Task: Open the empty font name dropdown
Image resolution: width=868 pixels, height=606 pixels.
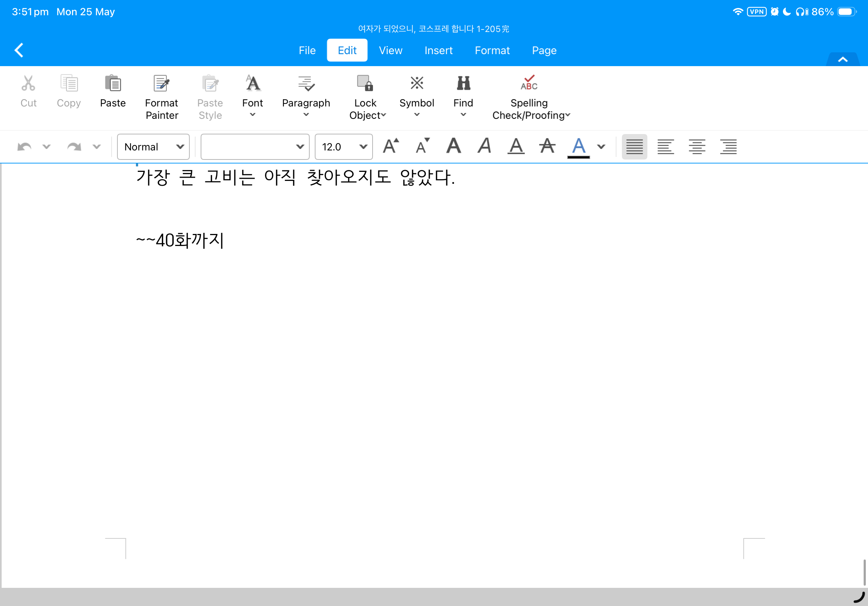Action: click(255, 146)
